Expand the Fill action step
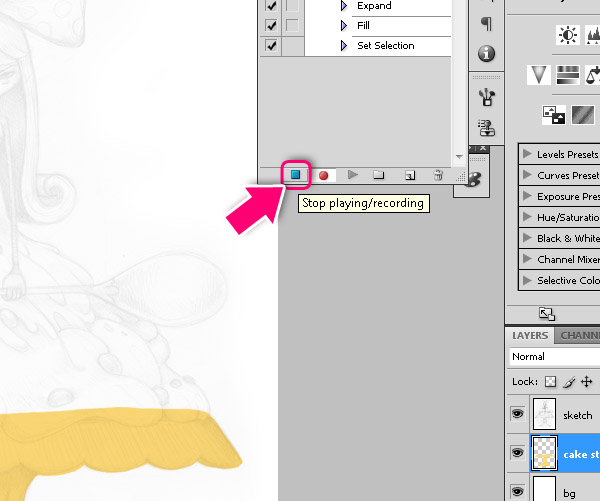 click(x=344, y=25)
